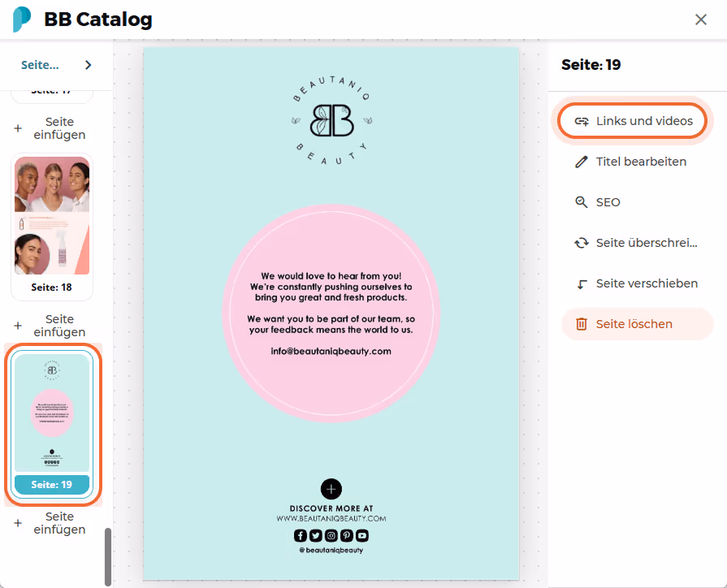Screen dimensions: 727x588
Task: Click the SEO magnifier icon
Action: (x=581, y=202)
